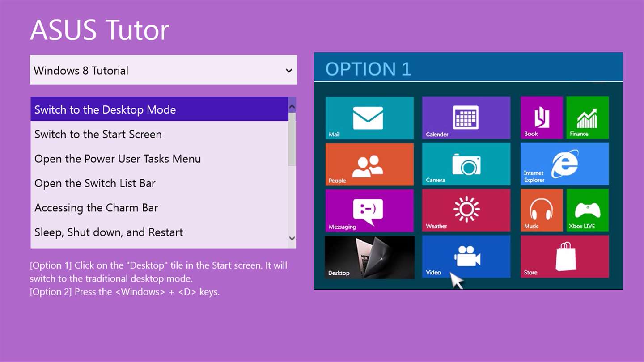Click the Xbox LIVE tile
This screenshot has height=362, width=644.
pos(587,210)
